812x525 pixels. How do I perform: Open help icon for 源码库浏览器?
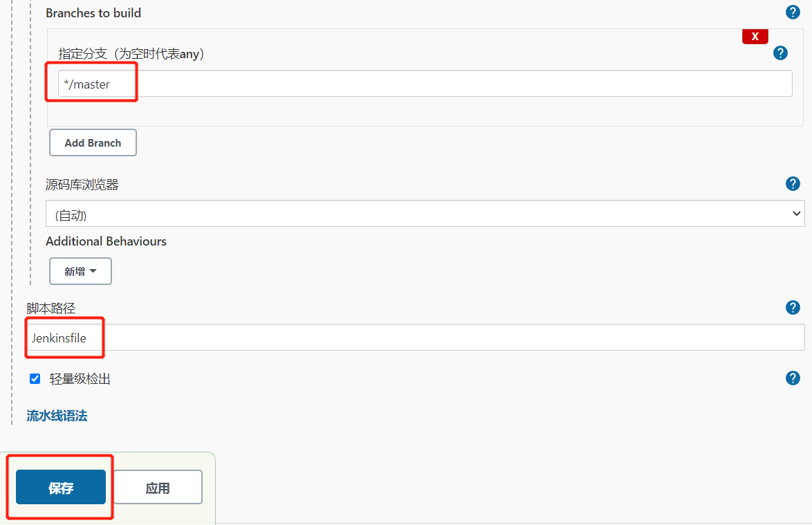793,184
